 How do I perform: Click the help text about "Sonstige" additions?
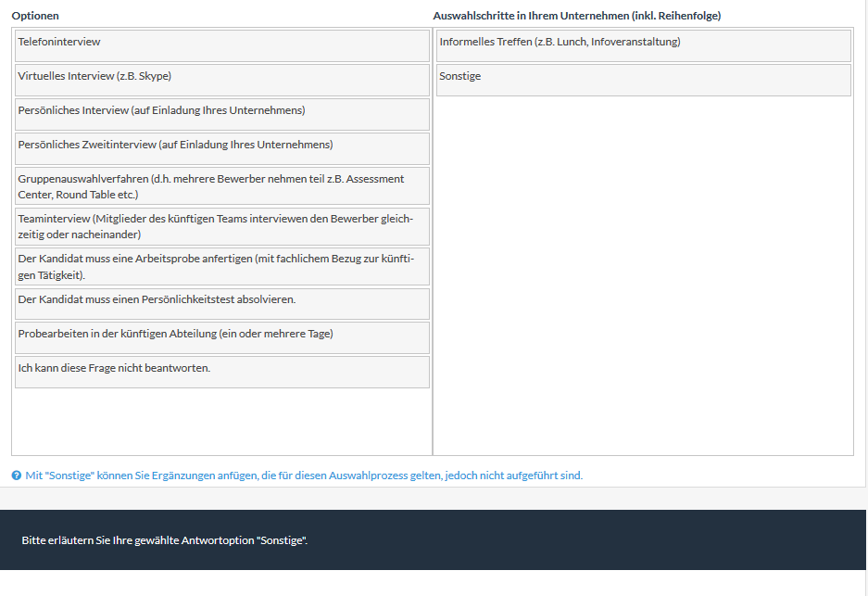click(304, 476)
